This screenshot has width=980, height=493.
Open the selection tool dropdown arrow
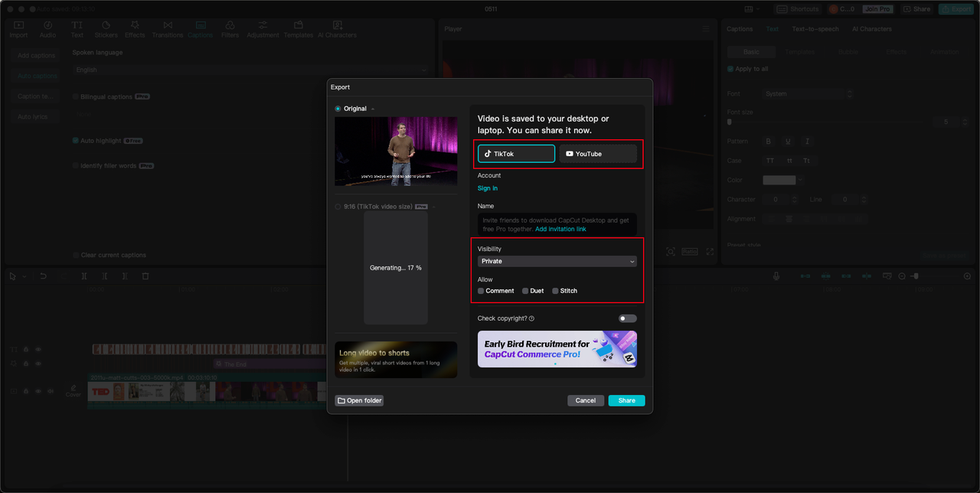tap(24, 276)
